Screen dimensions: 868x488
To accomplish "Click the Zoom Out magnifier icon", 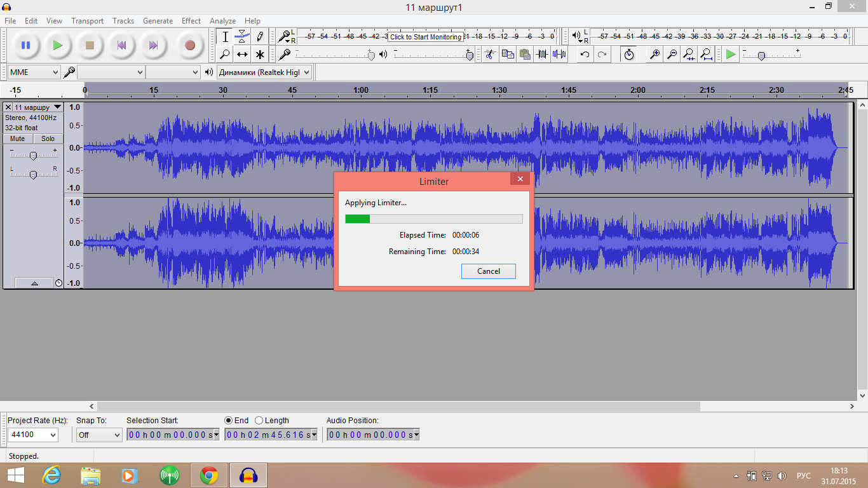I will pyautogui.click(x=672, y=54).
